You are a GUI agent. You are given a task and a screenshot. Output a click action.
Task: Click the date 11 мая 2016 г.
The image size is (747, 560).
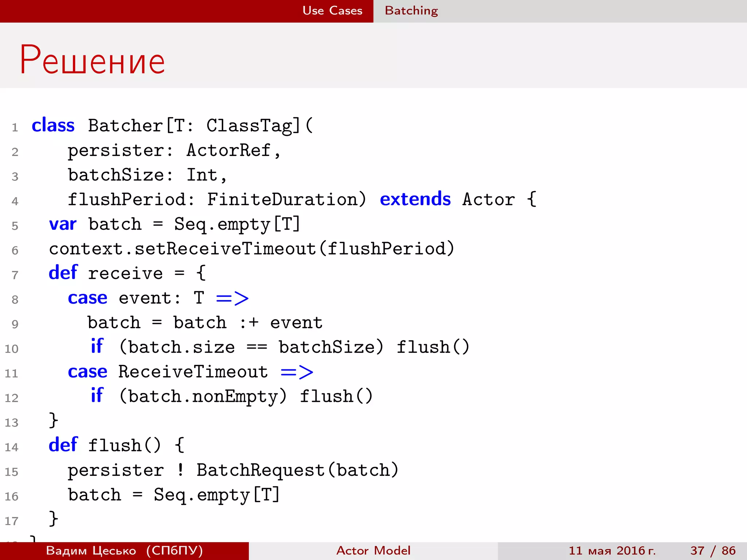(x=612, y=551)
